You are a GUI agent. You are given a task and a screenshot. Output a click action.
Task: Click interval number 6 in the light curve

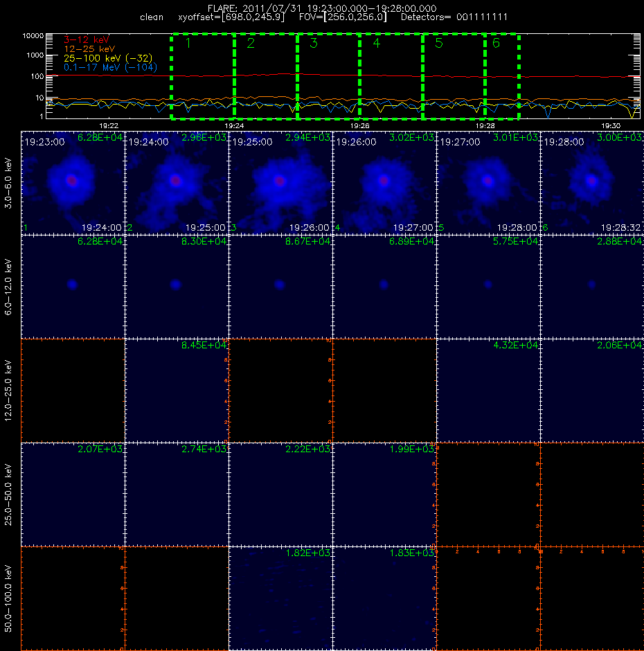pos(496,43)
